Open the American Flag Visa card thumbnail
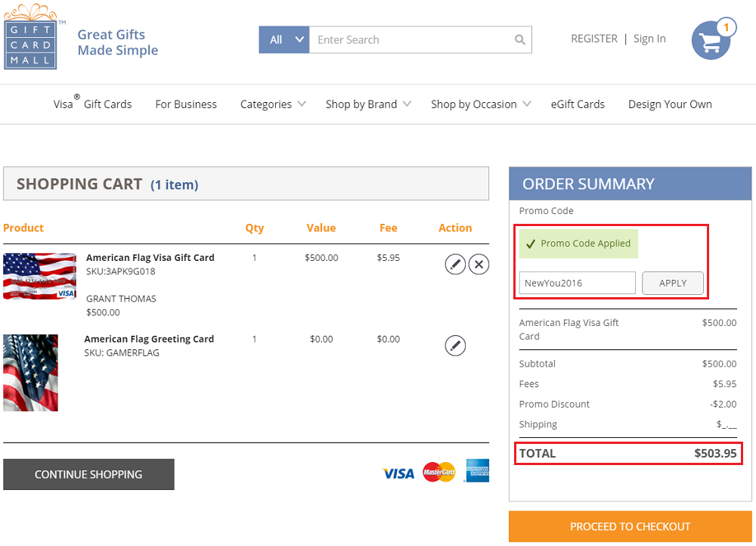This screenshot has height=546, width=756. click(x=39, y=276)
